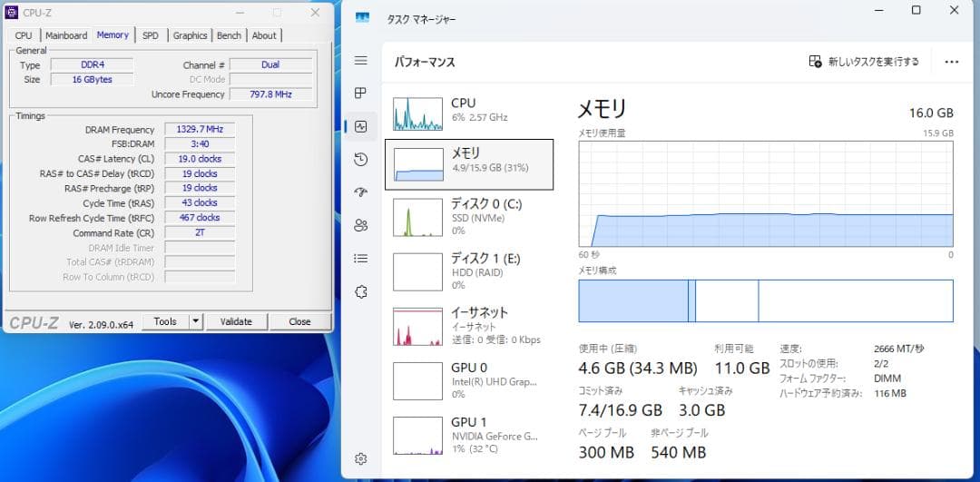Switch to the Bench tab in CPU-Z
Viewport: 980px width, 482px height.
coord(229,35)
